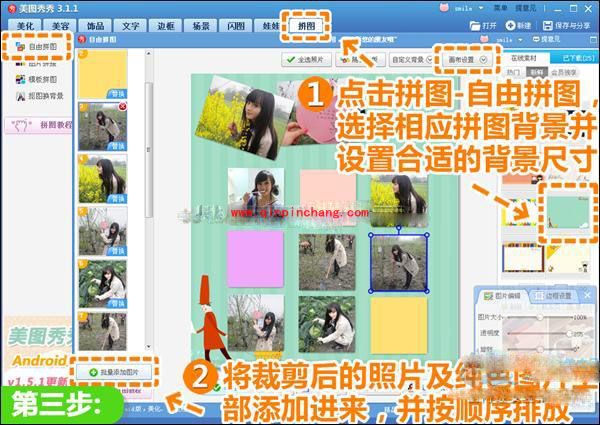Switch to the 文字 tab
600x425 pixels.
[130, 26]
